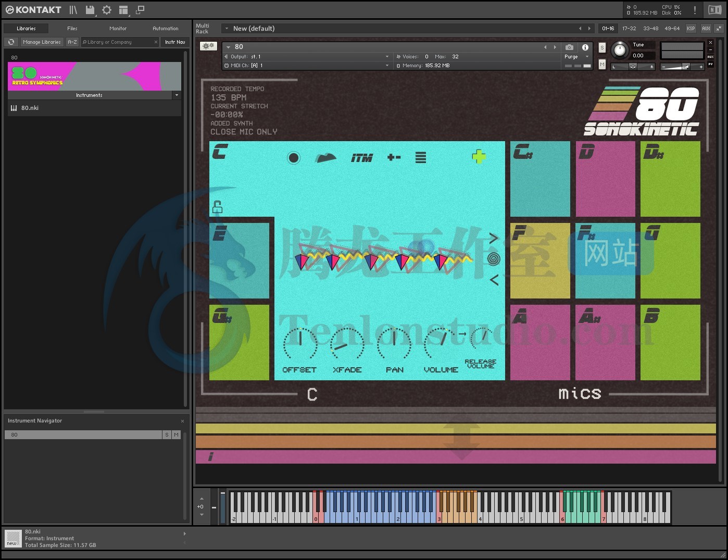Open instrument edit mode wrench icon
Viewport: 728px width, 560px height.
(208, 46)
